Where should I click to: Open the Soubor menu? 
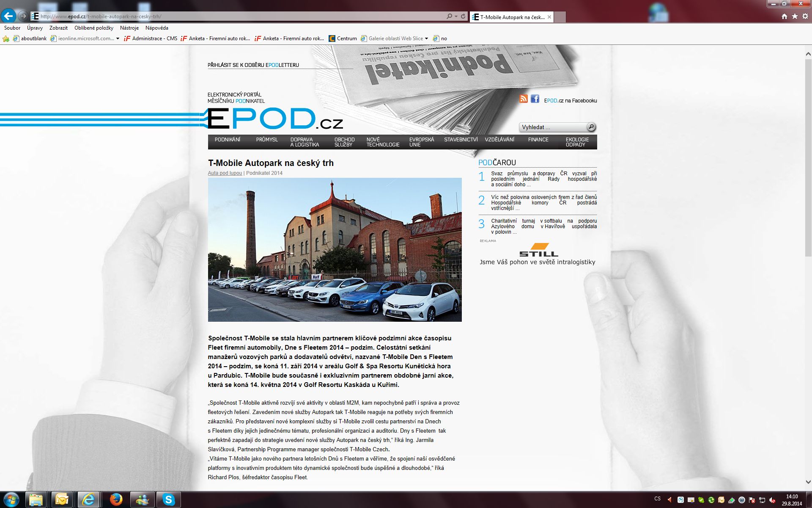[x=12, y=28]
